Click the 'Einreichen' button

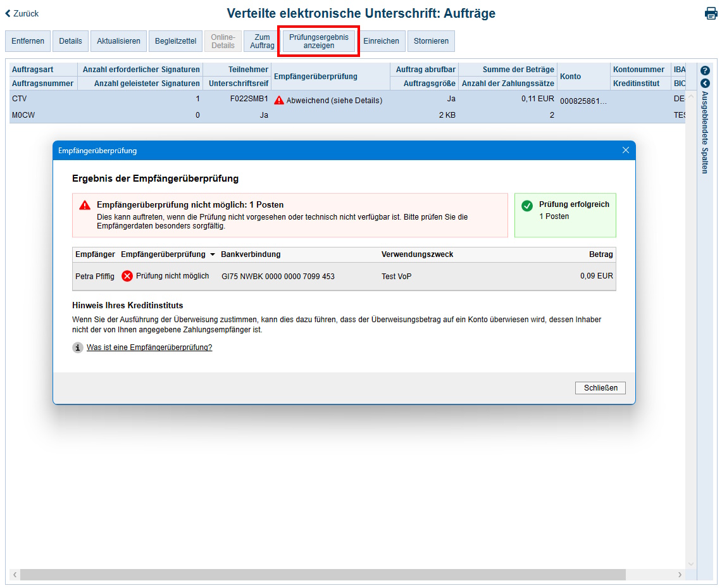pos(382,41)
